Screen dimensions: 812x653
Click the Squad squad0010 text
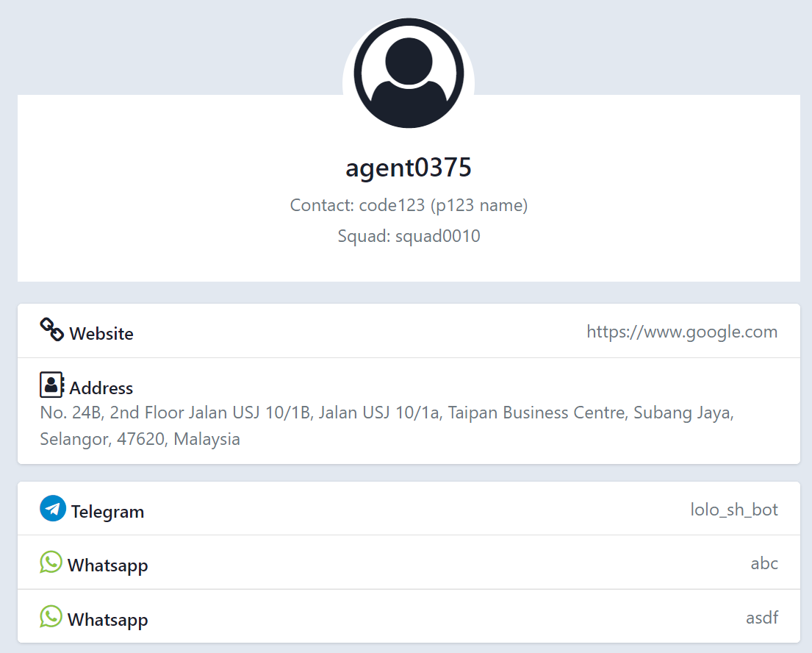click(x=409, y=236)
